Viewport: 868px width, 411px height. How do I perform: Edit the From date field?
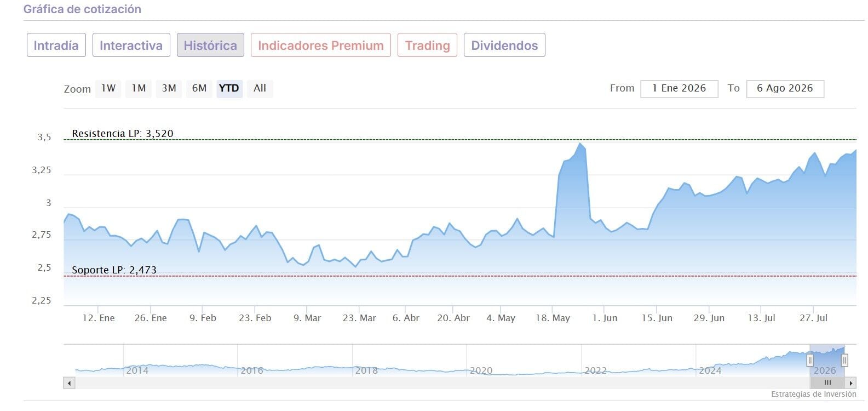pos(679,88)
